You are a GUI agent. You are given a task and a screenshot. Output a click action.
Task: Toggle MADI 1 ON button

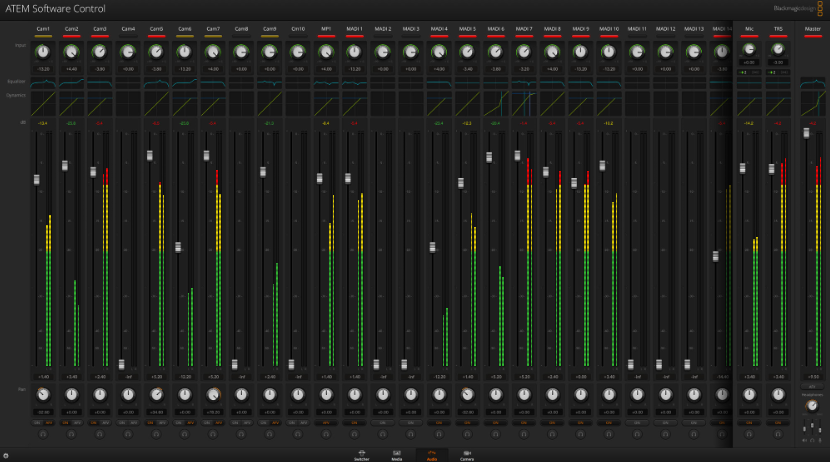[x=354, y=422]
